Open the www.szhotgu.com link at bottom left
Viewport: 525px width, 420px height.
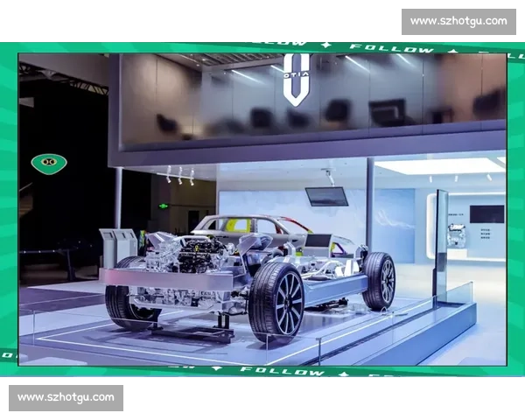click(66, 398)
